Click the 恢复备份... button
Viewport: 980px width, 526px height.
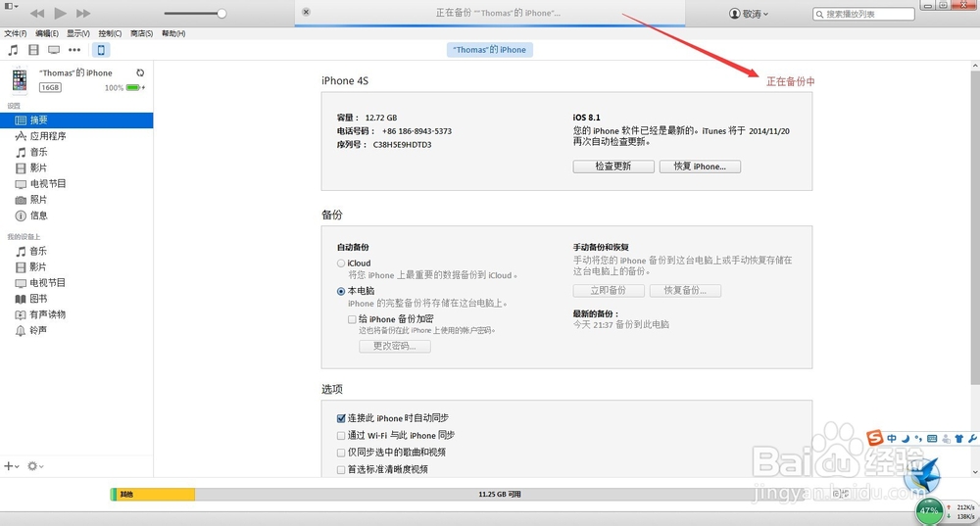pos(685,291)
